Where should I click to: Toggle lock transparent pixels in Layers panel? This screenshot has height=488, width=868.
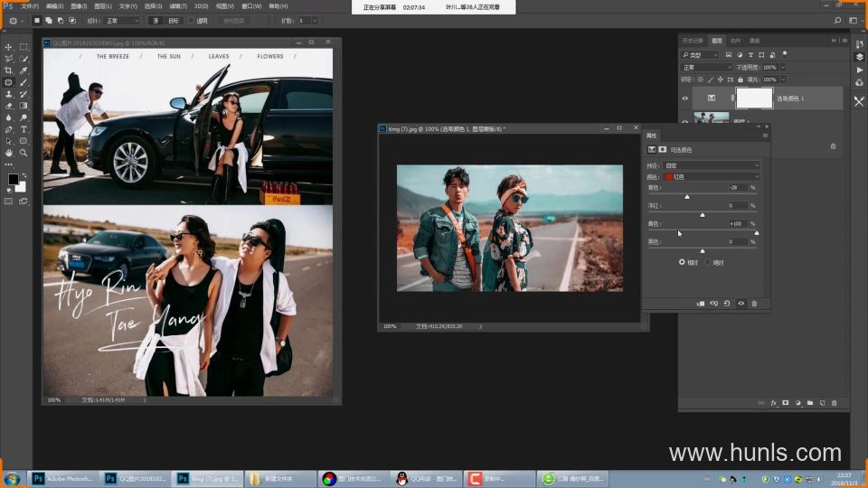700,80
